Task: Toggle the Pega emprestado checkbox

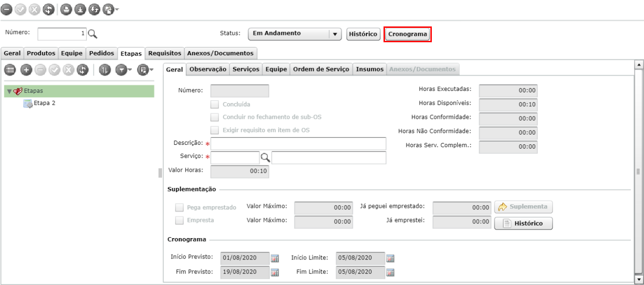Action: pyautogui.click(x=179, y=207)
